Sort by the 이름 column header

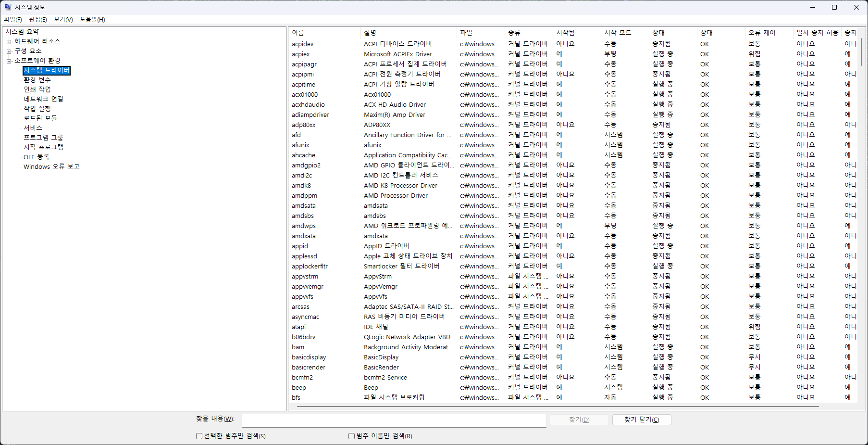[x=324, y=33]
